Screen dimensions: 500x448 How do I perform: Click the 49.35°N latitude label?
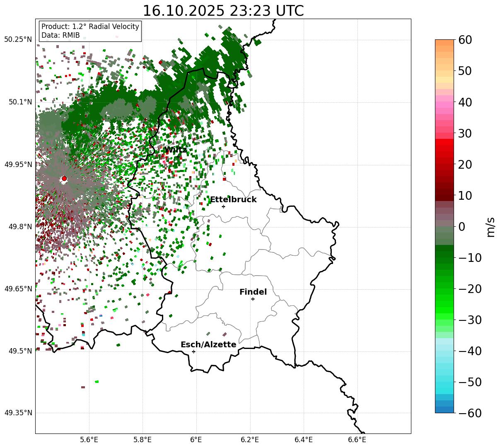18,413
